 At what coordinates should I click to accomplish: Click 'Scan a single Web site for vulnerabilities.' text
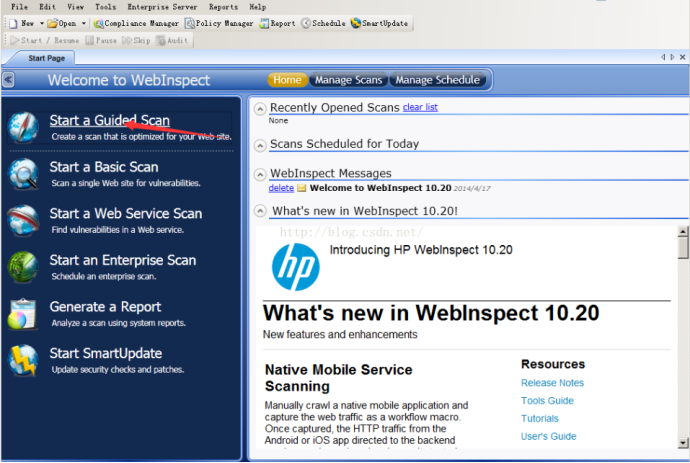(x=126, y=183)
